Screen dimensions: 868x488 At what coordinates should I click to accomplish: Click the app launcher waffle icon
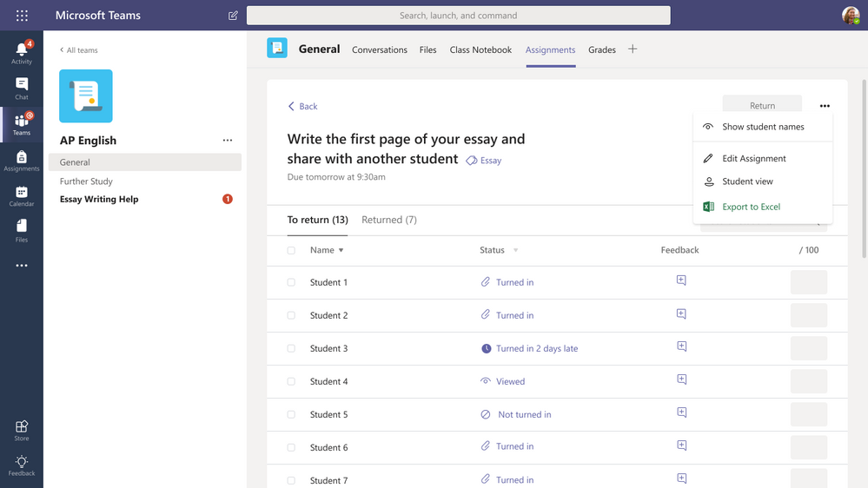22,16
